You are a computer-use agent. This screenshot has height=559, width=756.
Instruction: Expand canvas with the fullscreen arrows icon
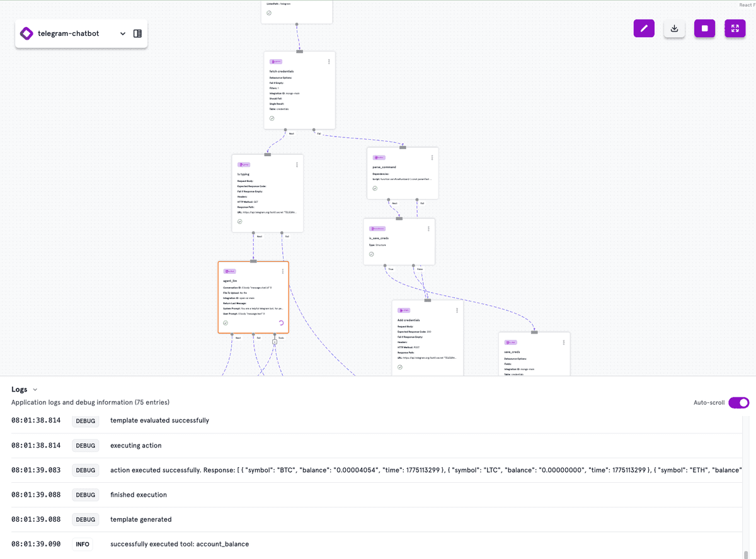[x=735, y=28]
